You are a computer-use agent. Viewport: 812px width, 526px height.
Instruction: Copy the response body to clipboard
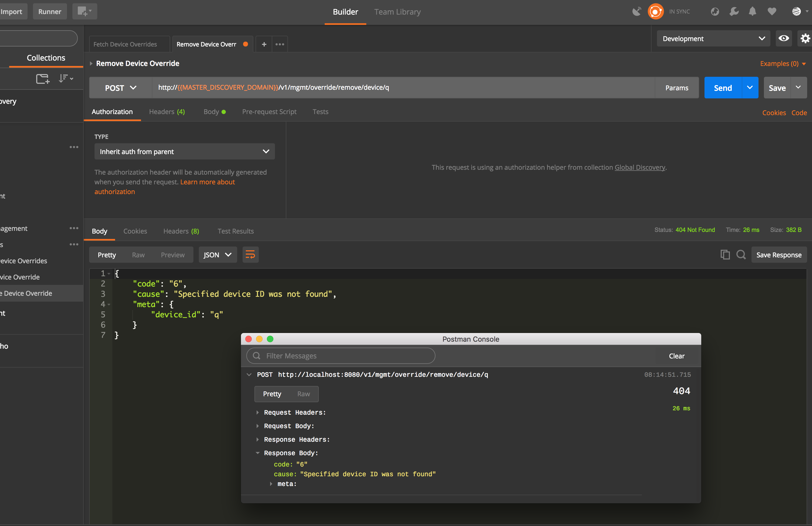tap(725, 255)
